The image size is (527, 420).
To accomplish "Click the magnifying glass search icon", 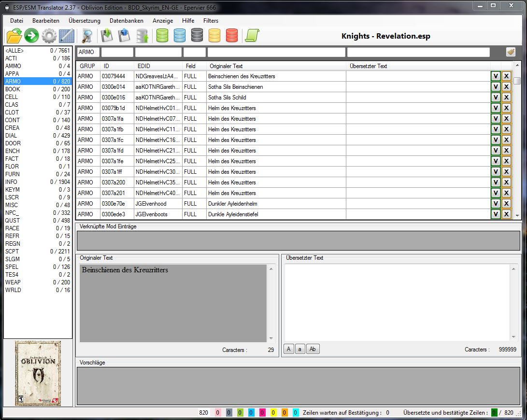I will [87, 35].
